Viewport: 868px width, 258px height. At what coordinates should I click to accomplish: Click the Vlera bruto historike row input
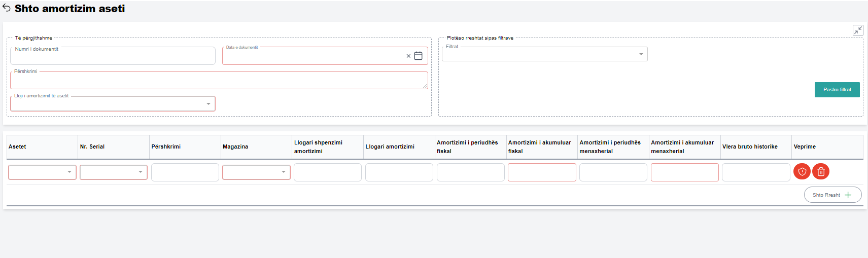pyautogui.click(x=755, y=172)
